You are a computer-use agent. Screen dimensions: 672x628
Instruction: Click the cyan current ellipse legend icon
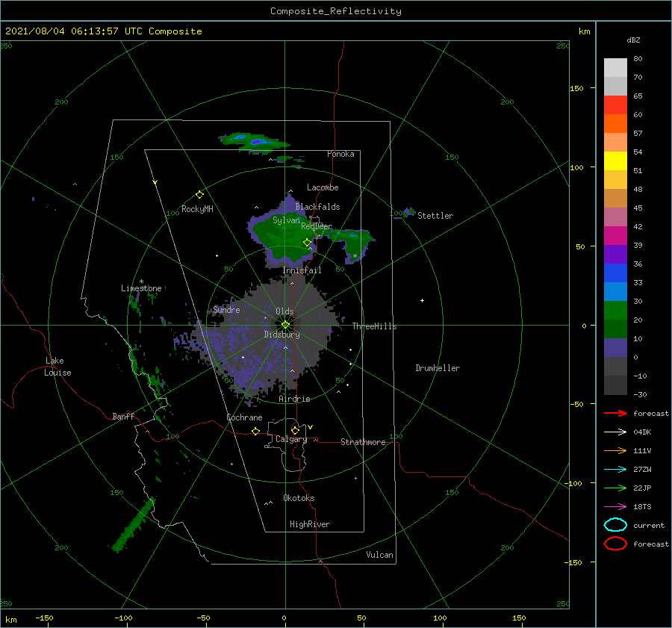click(x=615, y=525)
